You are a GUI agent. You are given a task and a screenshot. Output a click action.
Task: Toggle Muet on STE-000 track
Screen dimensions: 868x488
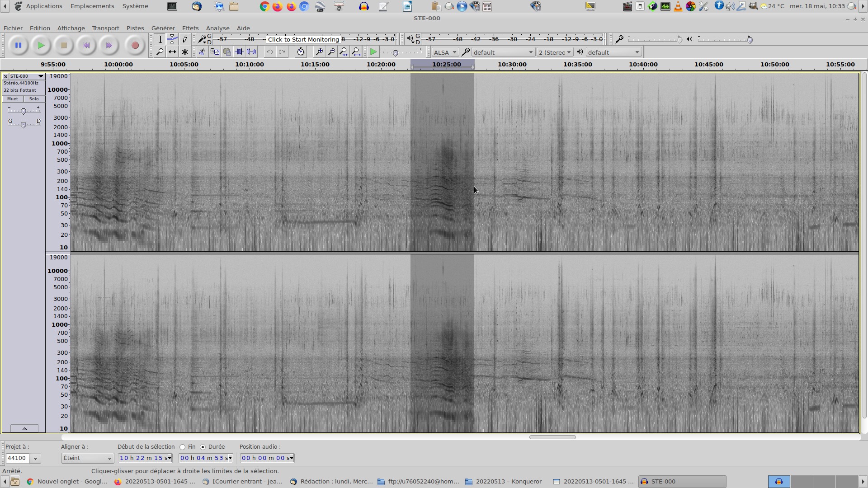(13, 99)
